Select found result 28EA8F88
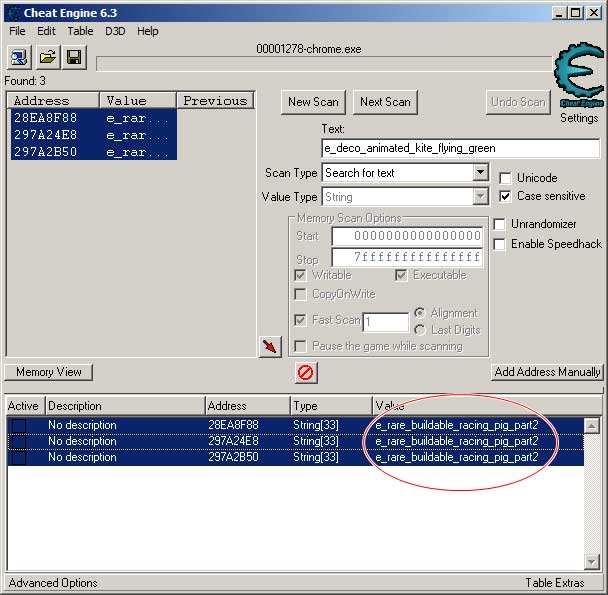Image resolution: width=608 pixels, height=595 pixels. [x=94, y=118]
